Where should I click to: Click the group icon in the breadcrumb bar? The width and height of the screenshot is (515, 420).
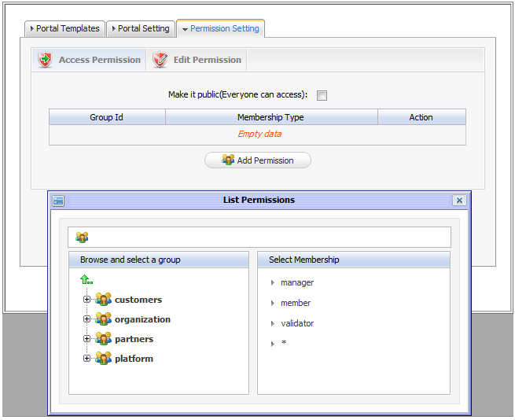pyautogui.click(x=82, y=238)
